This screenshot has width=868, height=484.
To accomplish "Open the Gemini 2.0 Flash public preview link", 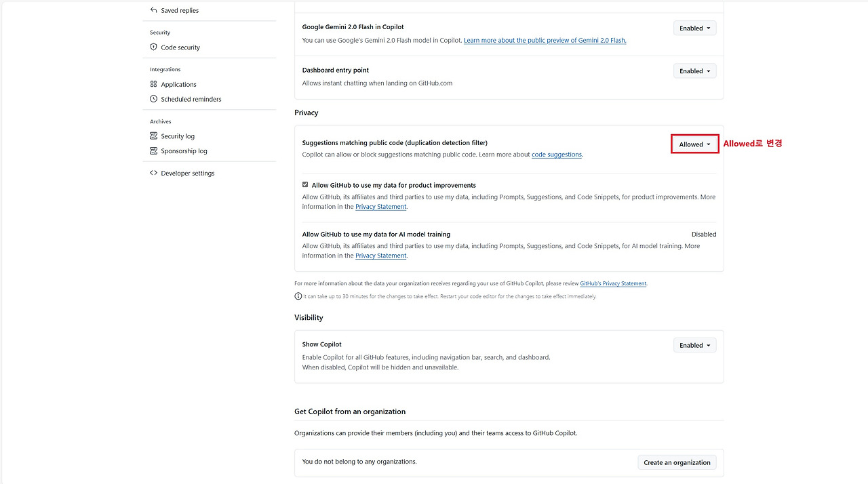I will (545, 40).
